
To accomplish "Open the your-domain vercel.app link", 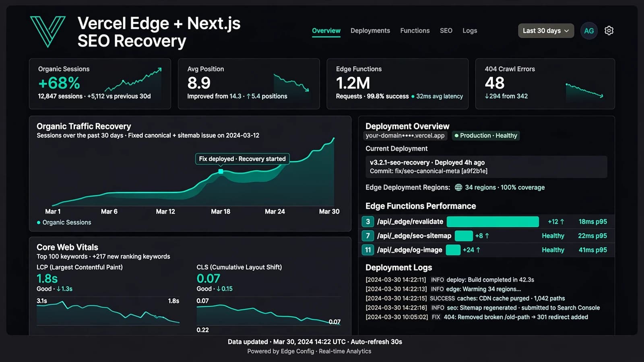I will (405, 136).
